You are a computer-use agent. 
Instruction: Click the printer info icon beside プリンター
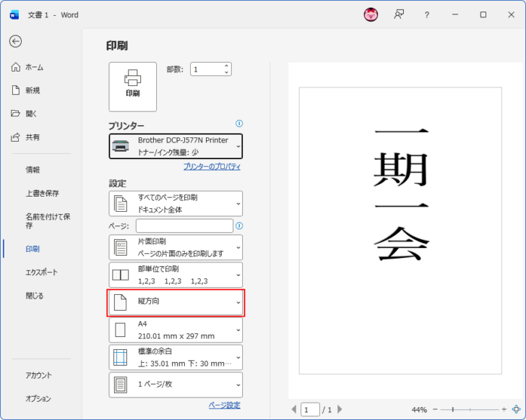point(239,124)
